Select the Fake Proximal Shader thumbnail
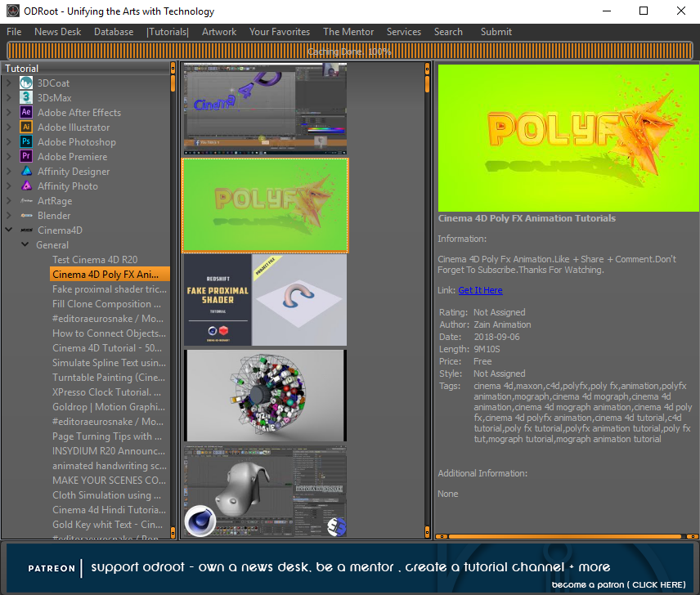Image resolution: width=700 pixels, height=595 pixels. pyautogui.click(x=265, y=300)
